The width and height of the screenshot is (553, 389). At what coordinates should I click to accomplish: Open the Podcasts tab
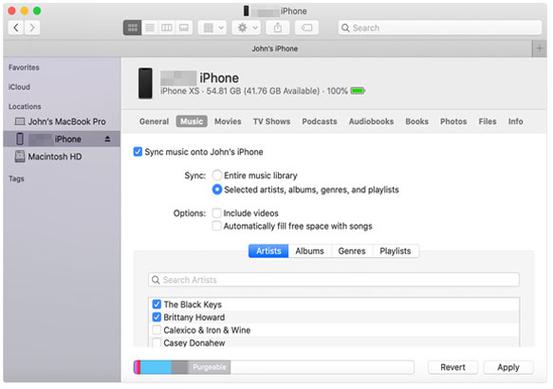click(x=319, y=121)
